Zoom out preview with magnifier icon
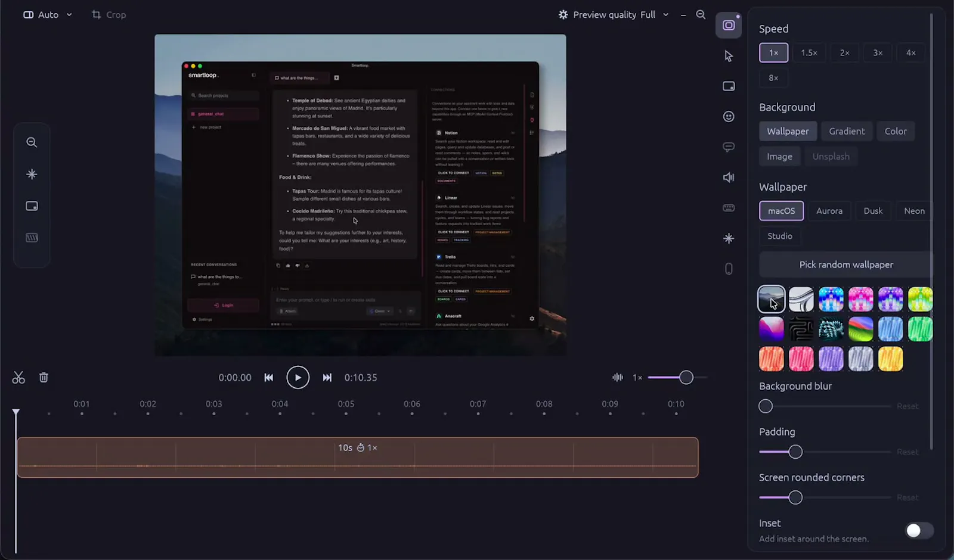The image size is (954, 560). [701, 15]
